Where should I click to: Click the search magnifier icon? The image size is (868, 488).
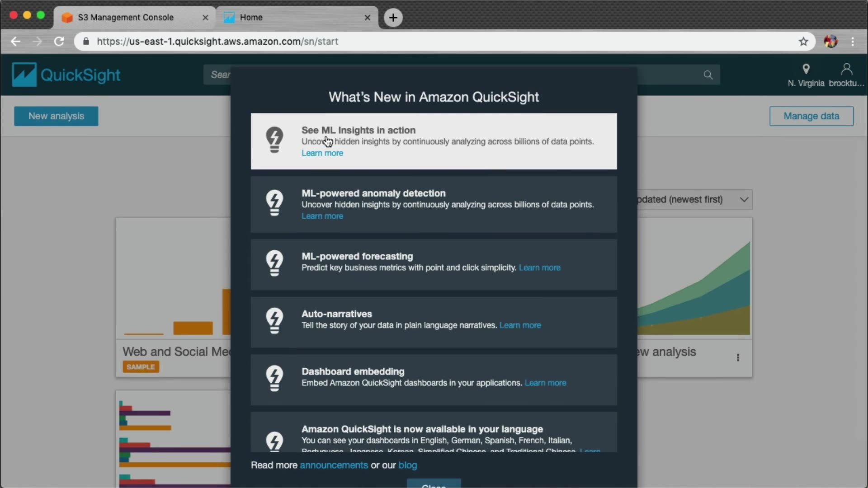708,75
